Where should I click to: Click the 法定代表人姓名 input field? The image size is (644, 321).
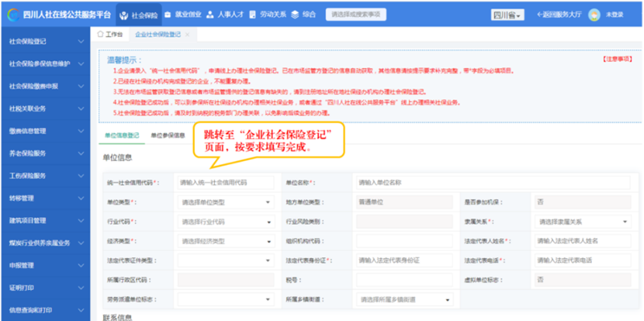pyautogui.click(x=583, y=241)
